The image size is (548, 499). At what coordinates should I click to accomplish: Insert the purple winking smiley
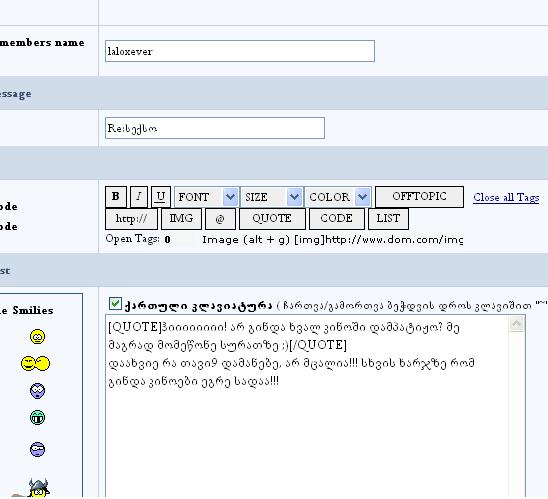click(x=37, y=449)
